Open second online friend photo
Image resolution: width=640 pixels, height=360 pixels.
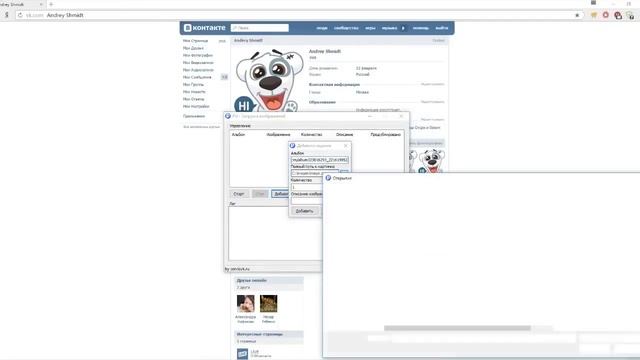[x=269, y=304]
